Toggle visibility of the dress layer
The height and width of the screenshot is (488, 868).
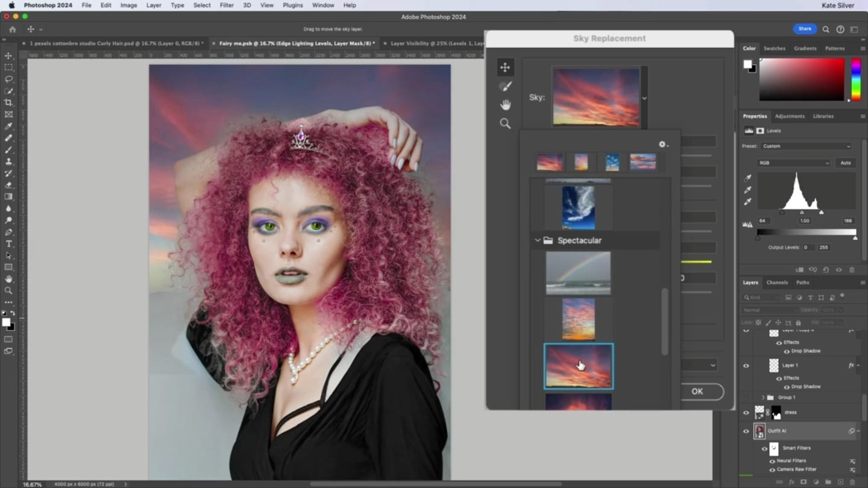[x=746, y=412]
